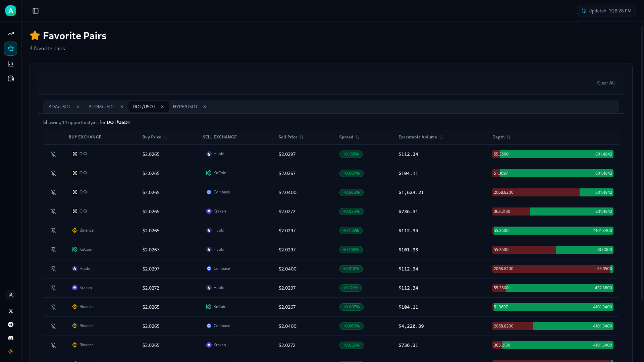The image size is (644, 362).
Task: Refresh data via the Updated button
Action: (x=606, y=11)
